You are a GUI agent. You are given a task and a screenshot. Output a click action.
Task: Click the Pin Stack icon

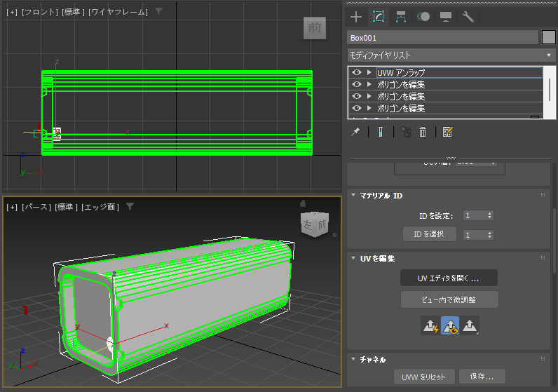point(355,132)
